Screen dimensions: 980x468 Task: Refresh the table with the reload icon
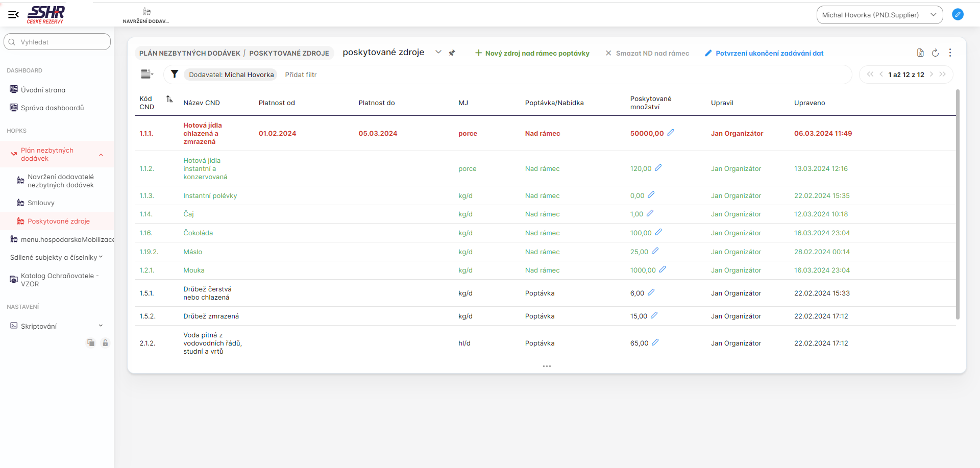pyautogui.click(x=935, y=53)
